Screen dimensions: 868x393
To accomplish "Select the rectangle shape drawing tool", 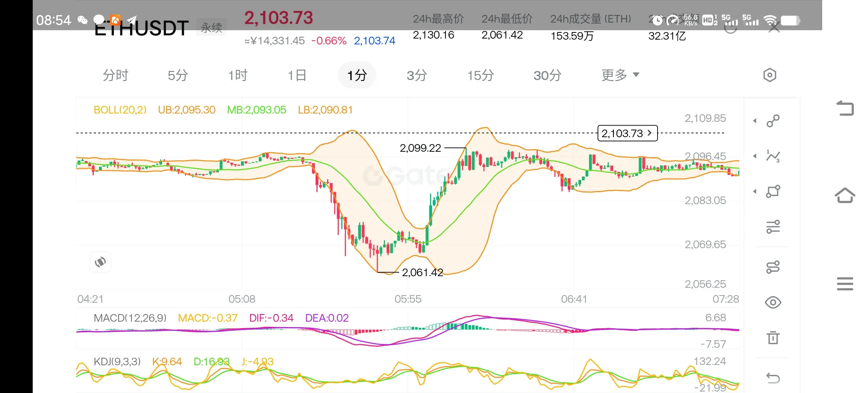I will pos(773,191).
